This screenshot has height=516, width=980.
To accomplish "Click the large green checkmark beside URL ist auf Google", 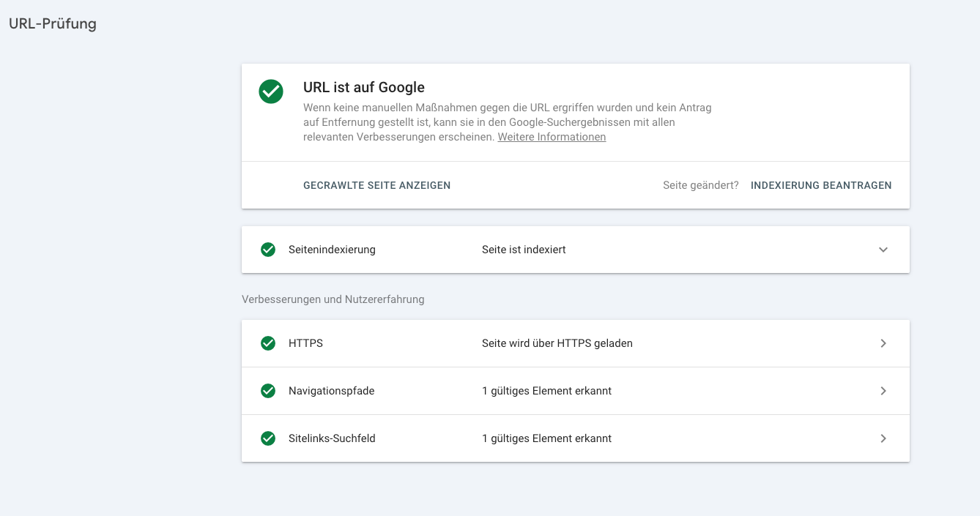I will pyautogui.click(x=271, y=91).
